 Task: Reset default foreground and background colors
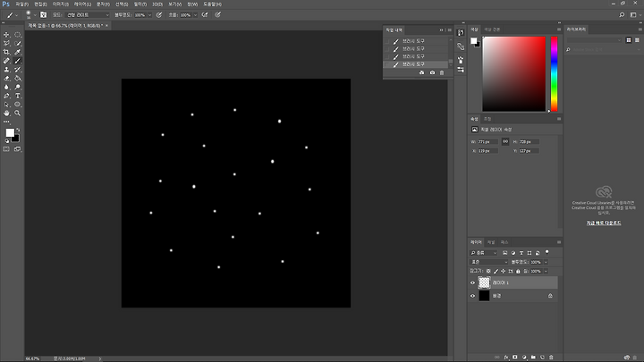pyautogui.click(x=7, y=141)
